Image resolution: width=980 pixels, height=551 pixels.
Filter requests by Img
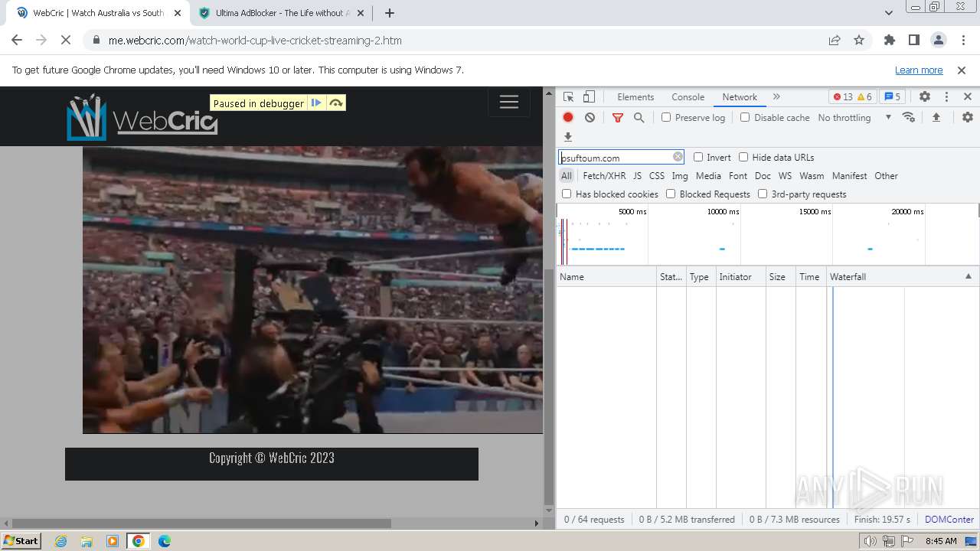(x=680, y=175)
